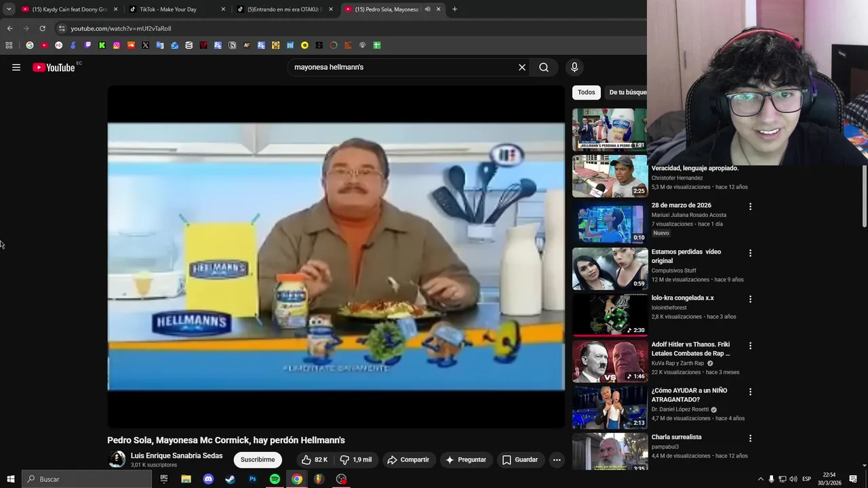
Task: Like the video showing 82 K
Action: 315,460
